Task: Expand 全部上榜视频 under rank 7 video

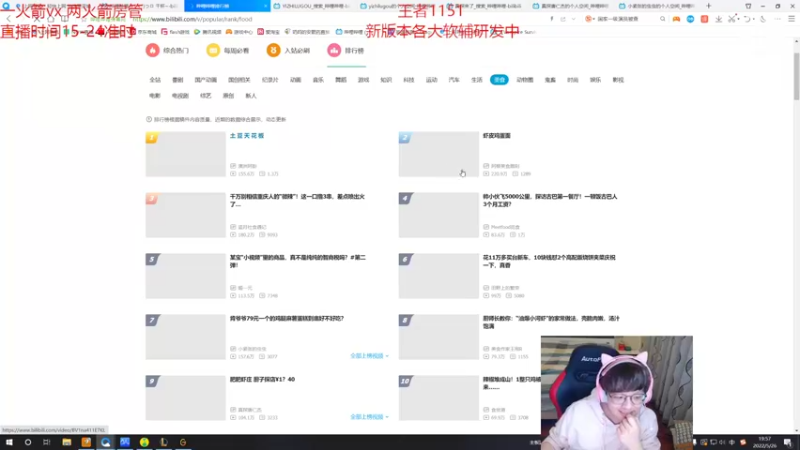Action: point(369,356)
